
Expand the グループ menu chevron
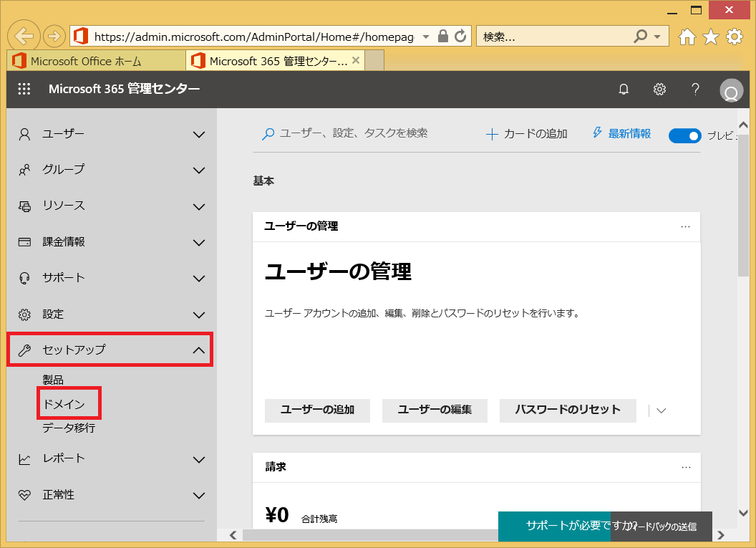click(198, 170)
